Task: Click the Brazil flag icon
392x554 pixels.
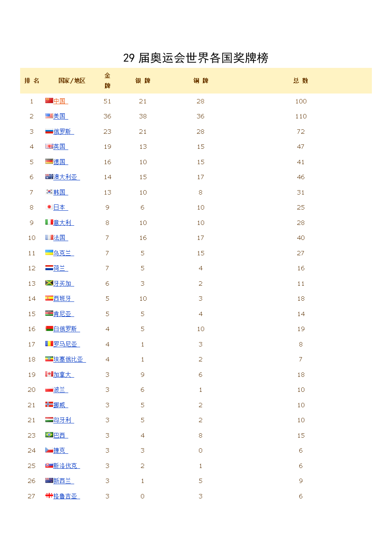Action: tap(49, 435)
